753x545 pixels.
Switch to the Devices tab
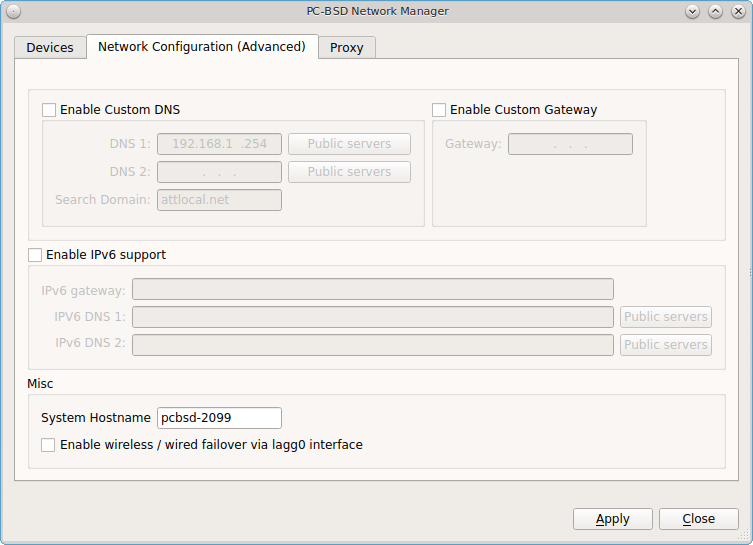[50, 48]
